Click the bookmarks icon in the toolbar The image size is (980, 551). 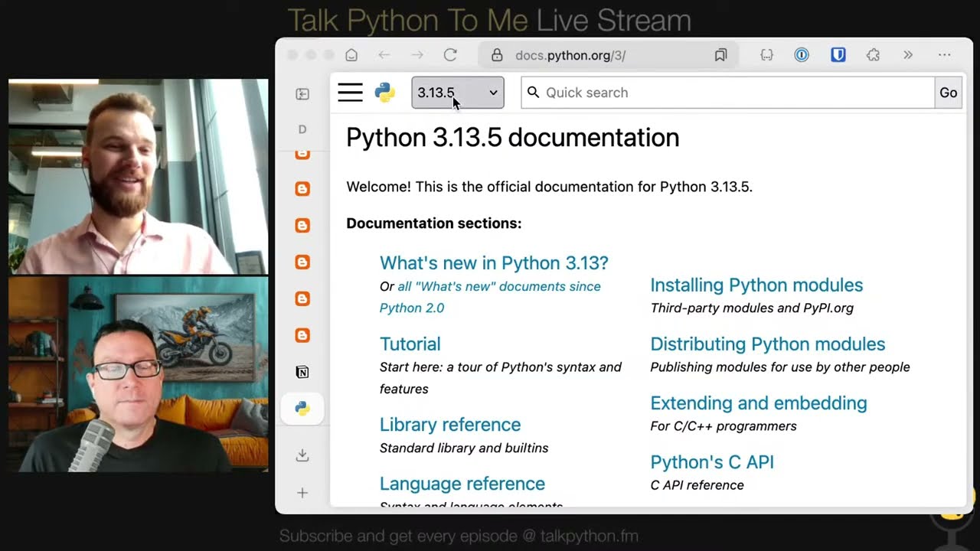pyautogui.click(x=720, y=54)
